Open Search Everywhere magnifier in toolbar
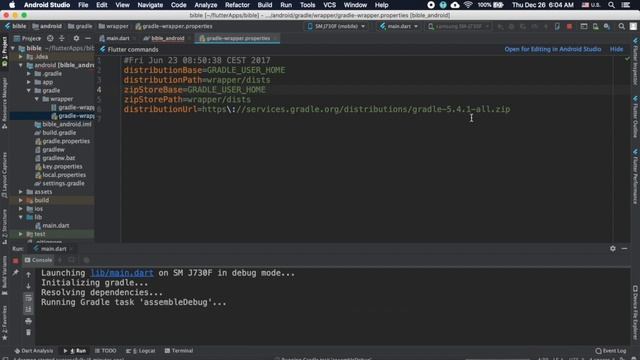Viewport: 640px width, 360px height. 621,27
